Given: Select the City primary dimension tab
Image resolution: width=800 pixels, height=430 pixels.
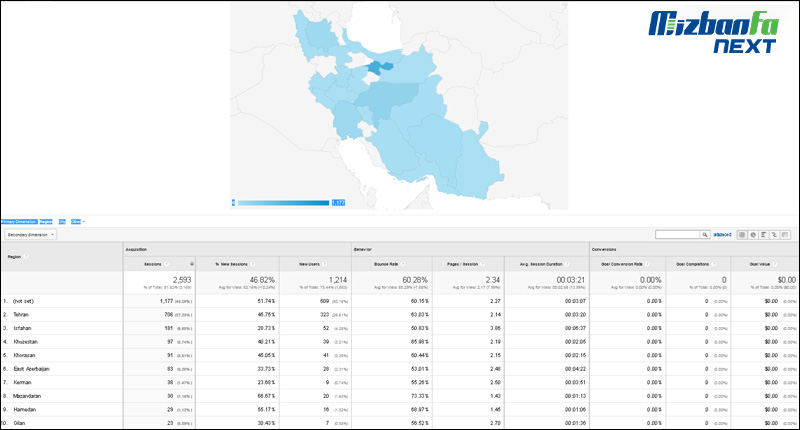Looking at the screenshot, I should (x=62, y=221).
